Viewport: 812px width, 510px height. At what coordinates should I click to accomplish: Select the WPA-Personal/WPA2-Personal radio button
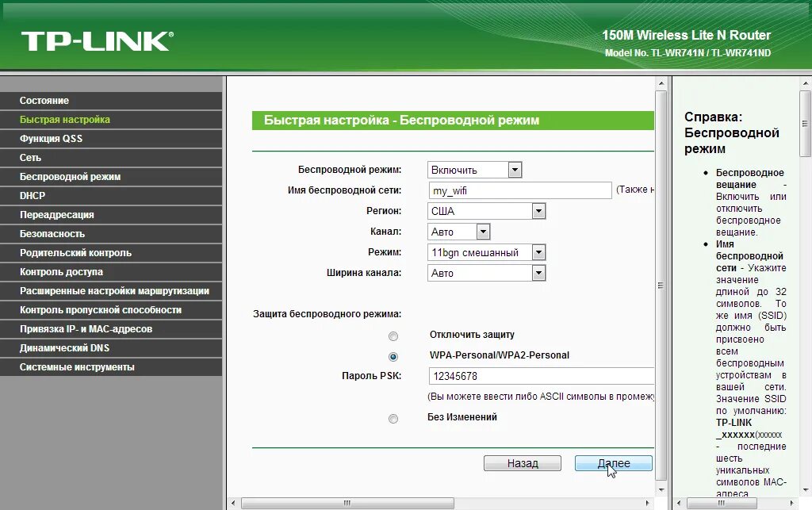point(393,357)
